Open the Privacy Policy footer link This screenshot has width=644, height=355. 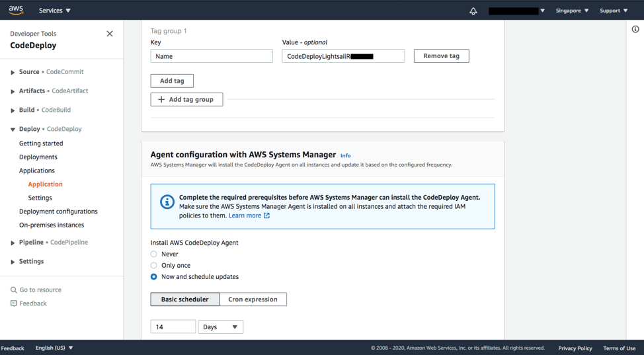[x=575, y=348]
